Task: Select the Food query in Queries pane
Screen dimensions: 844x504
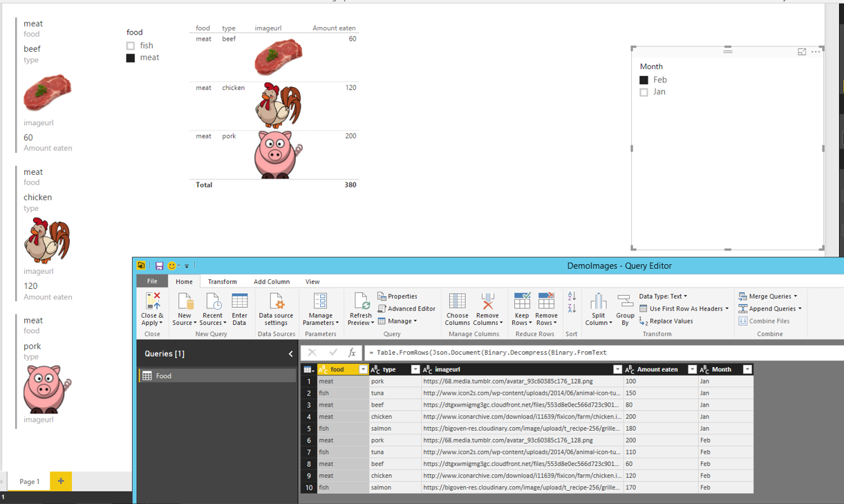Action: coord(216,375)
